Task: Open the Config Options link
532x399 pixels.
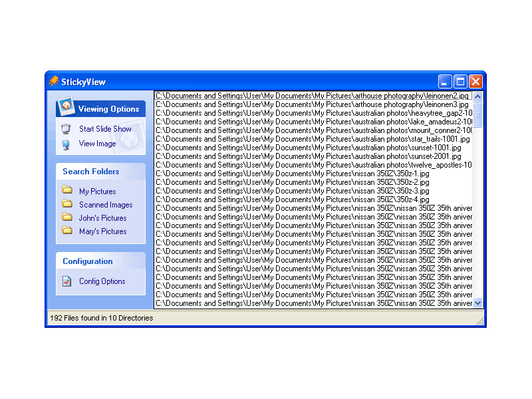Action: point(102,281)
